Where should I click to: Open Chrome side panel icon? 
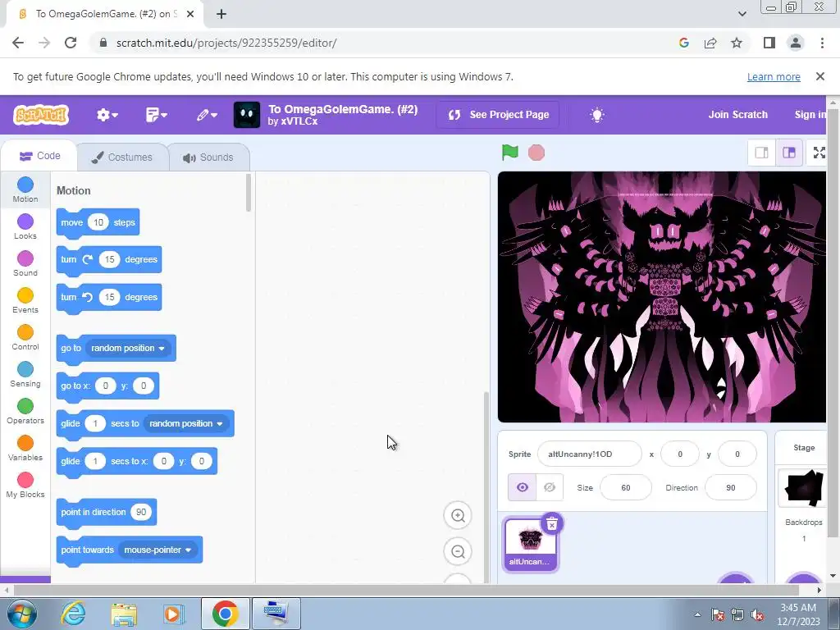pyautogui.click(x=769, y=43)
